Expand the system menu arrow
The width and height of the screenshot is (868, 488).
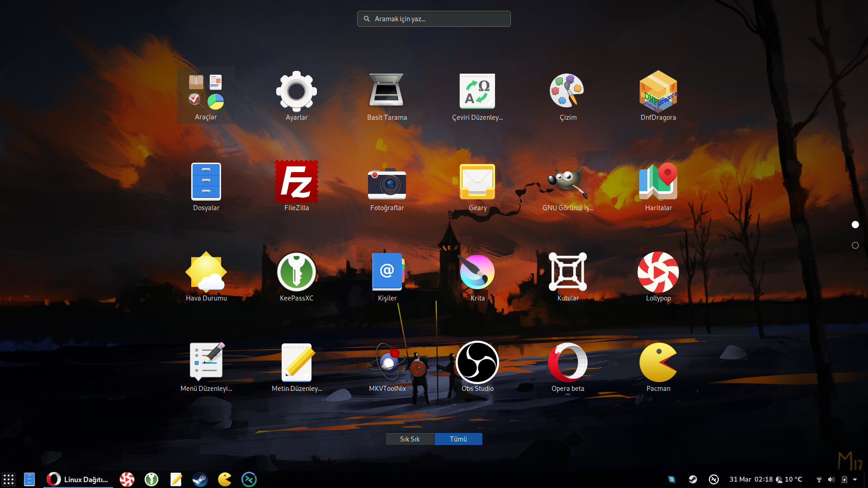pos(855,479)
